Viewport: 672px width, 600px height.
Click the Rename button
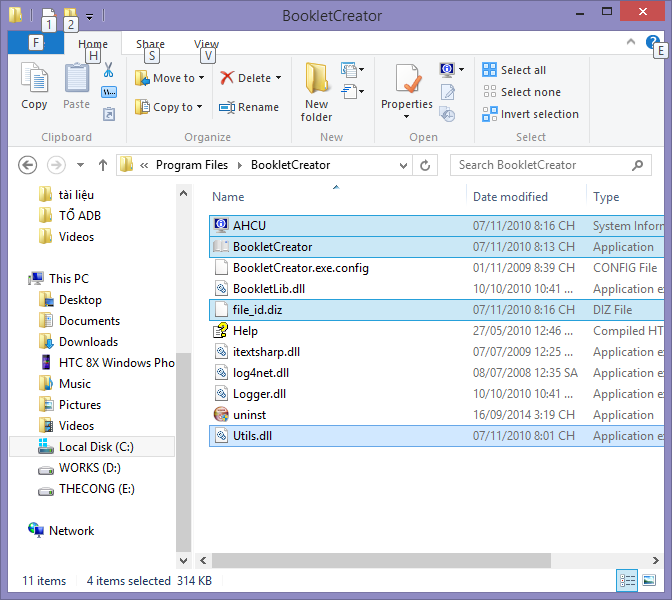pos(249,107)
